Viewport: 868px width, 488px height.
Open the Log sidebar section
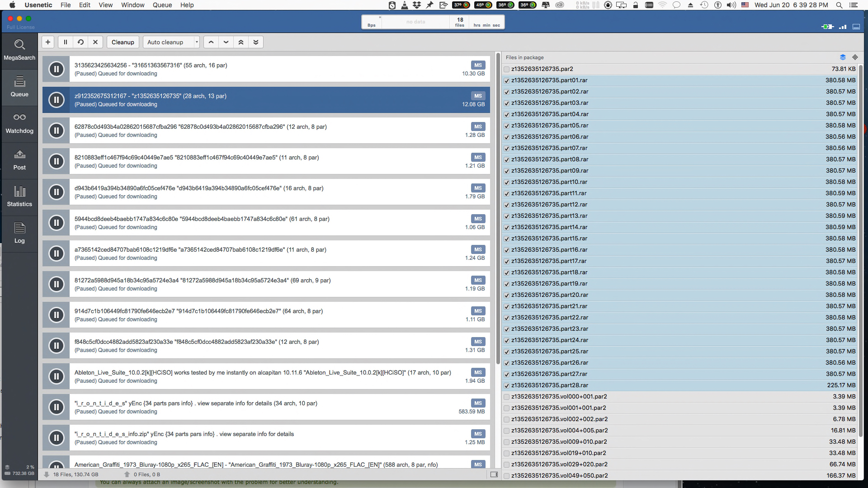[19, 234]
